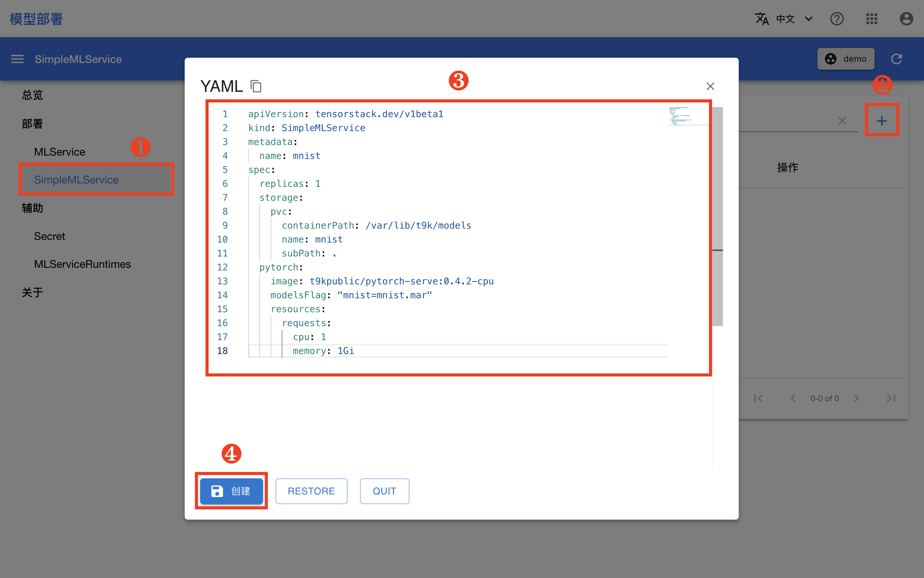Click 'cpu: 1' line in editor
The image size is (924, 578).
[309, 337]
